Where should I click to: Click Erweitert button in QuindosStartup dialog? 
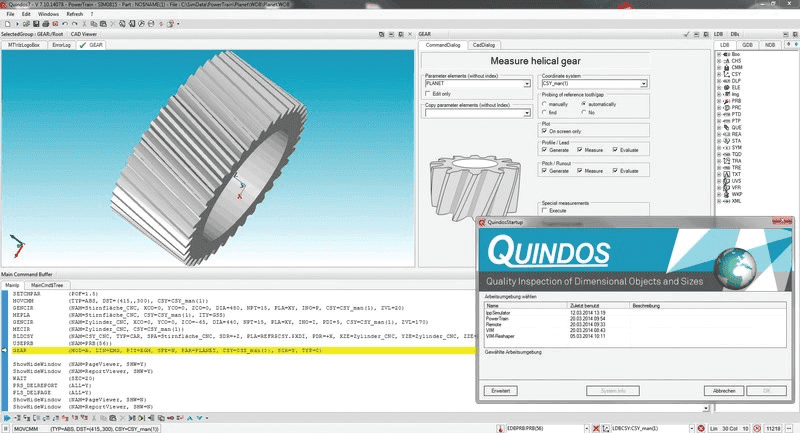click(x=501, y=391)
